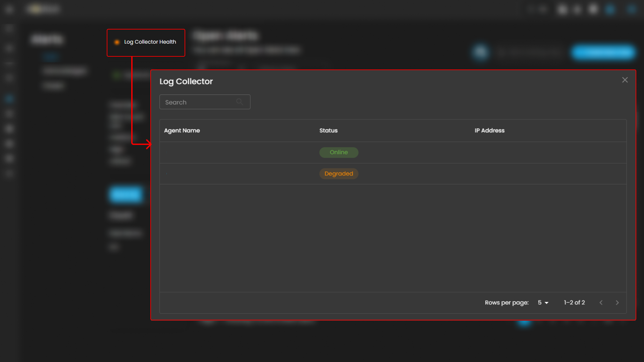The width and height of the screenshot is (644, 362).
Task: Click the Log Collector dialog title
Action: coord(186,82)
